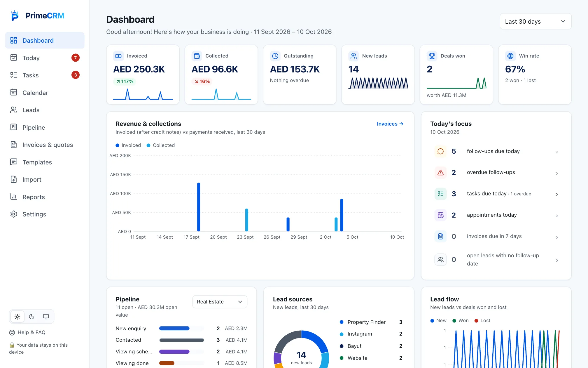588x368 pixels.
Task: Click the Today badge showing 7
Action: [76, 58]
